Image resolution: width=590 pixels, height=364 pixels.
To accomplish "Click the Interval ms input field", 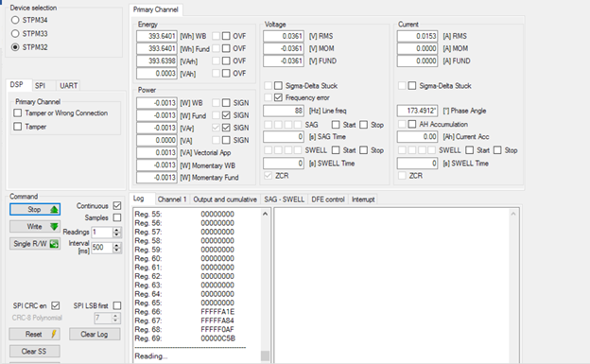I will [x=101, y=248].
